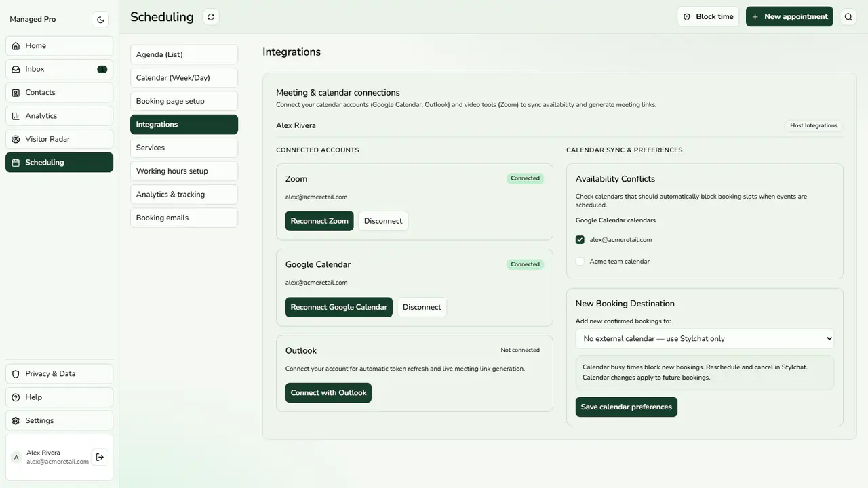Click the Outlook Not connected status
The height and width of the screenshot is (488, 868).
(520, 350)
